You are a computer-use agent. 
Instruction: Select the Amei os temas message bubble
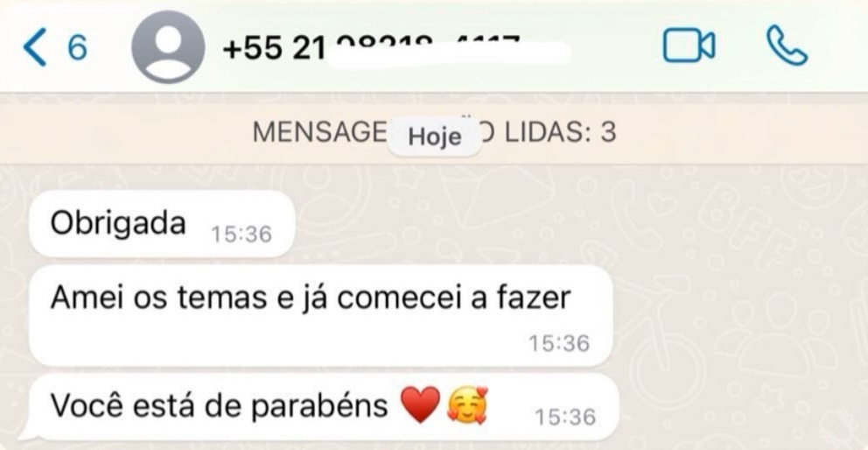pyautogui.click(x=320, y=315)
